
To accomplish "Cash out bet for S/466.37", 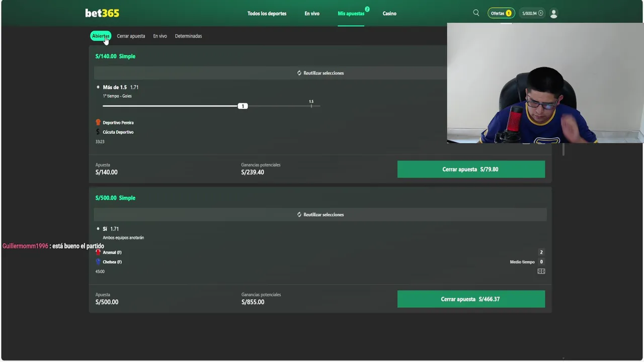I will coord(471,299).
